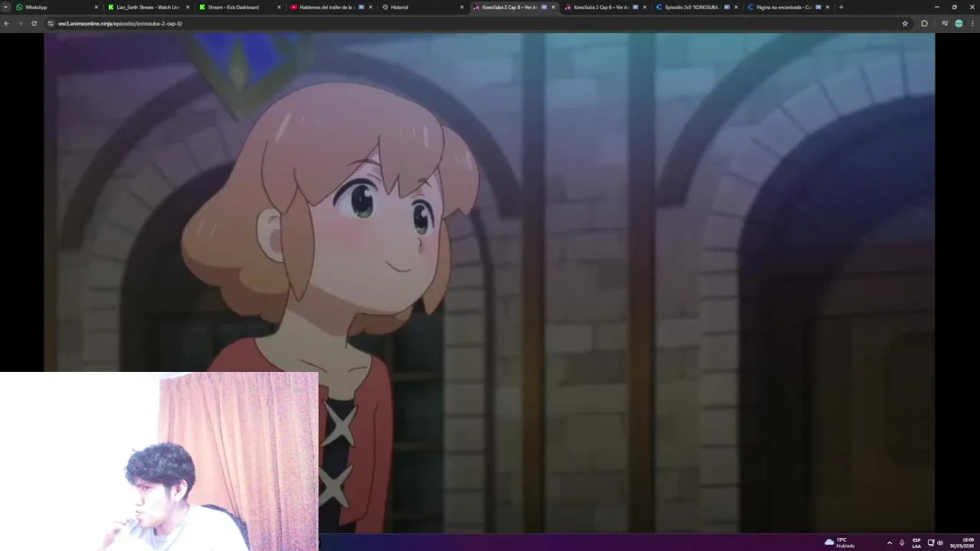Open the volume control tray icon
The image size is (980, 551).
[940, 543]
